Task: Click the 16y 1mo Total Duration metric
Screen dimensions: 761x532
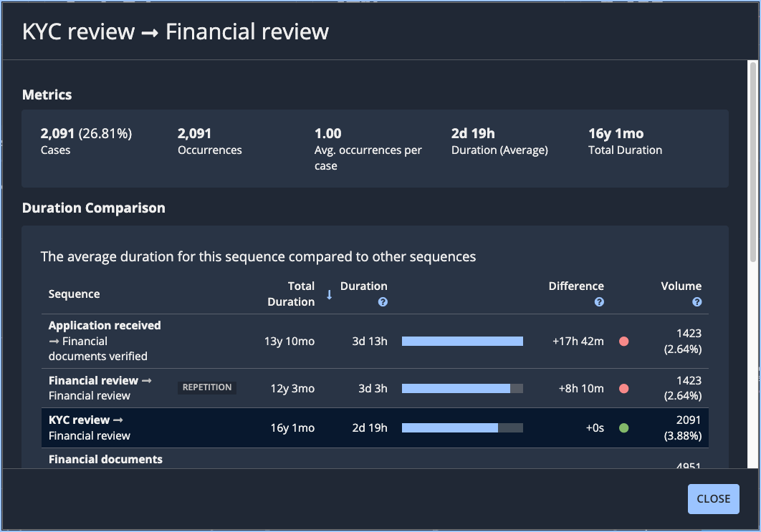Action: (x=625, y=141)
